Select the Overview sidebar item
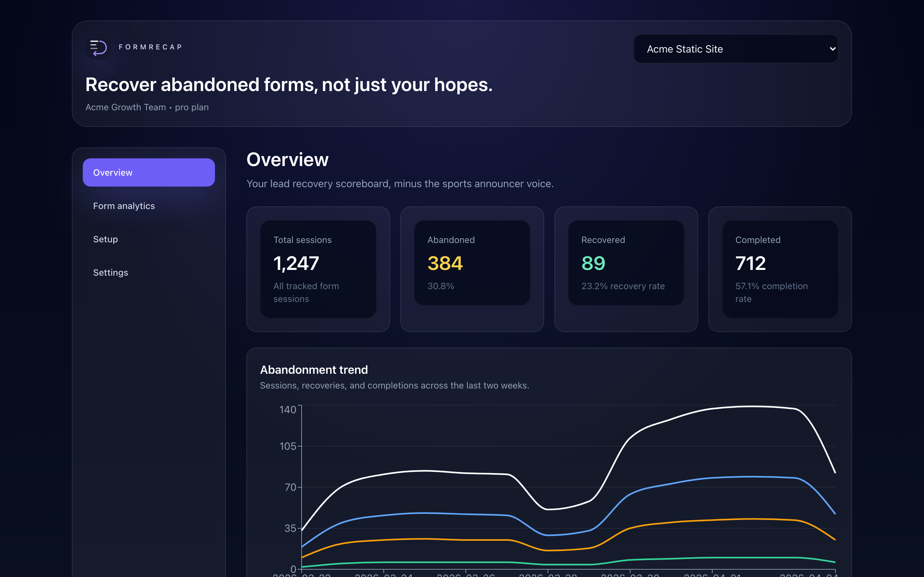The height and width of the screenshot is (577, 924). (x=149, y=172)
